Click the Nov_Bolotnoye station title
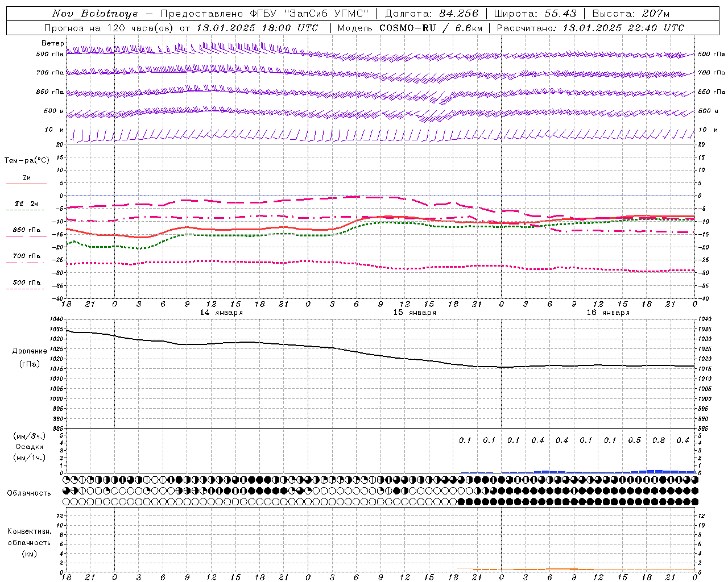Image resolution: width=728 pixels, height=582 pixels. click(x=95, y=14)
